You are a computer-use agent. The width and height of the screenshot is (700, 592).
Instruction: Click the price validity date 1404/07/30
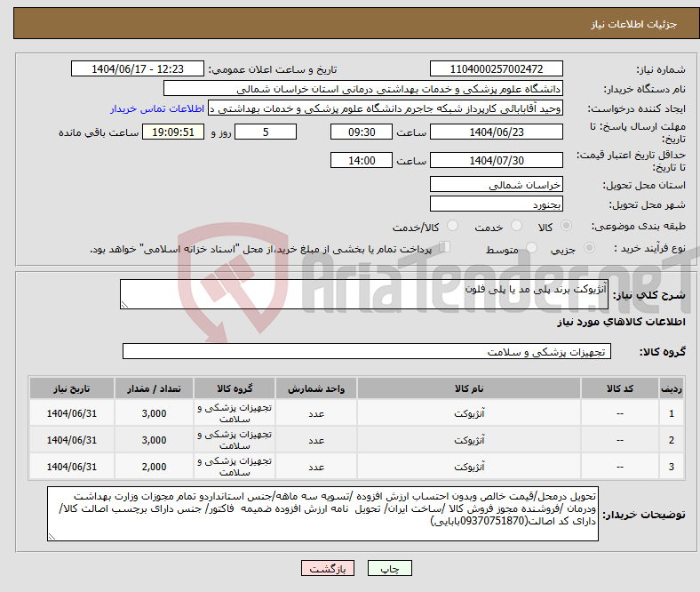click(x=496, y=160)
